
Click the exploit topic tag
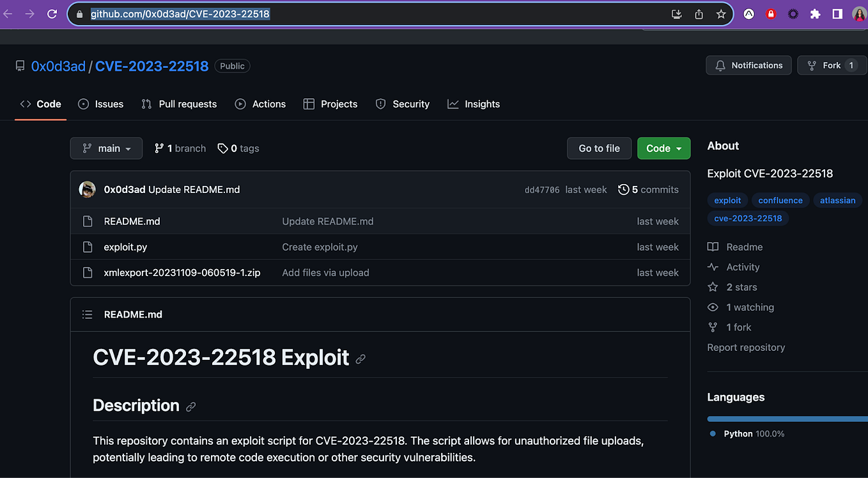click(727, 200)
